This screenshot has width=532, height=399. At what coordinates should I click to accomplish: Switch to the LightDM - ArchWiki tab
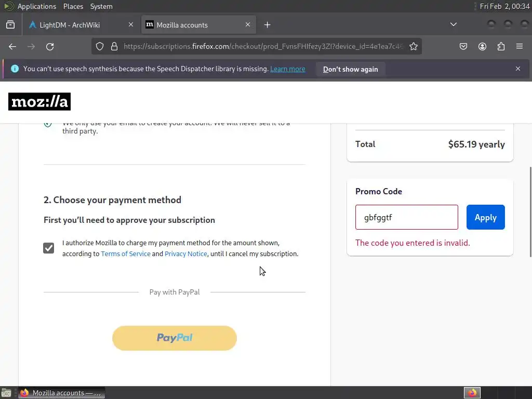coord(77,25)
